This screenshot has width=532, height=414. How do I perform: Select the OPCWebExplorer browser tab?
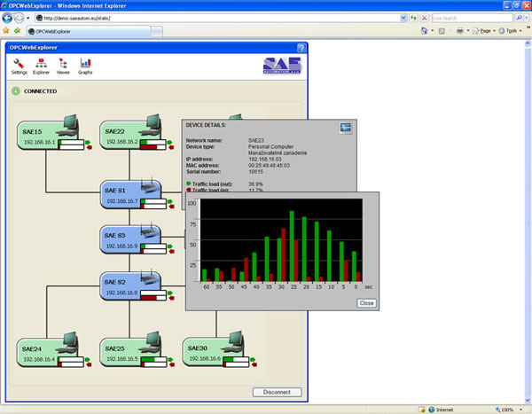(89, 32)
